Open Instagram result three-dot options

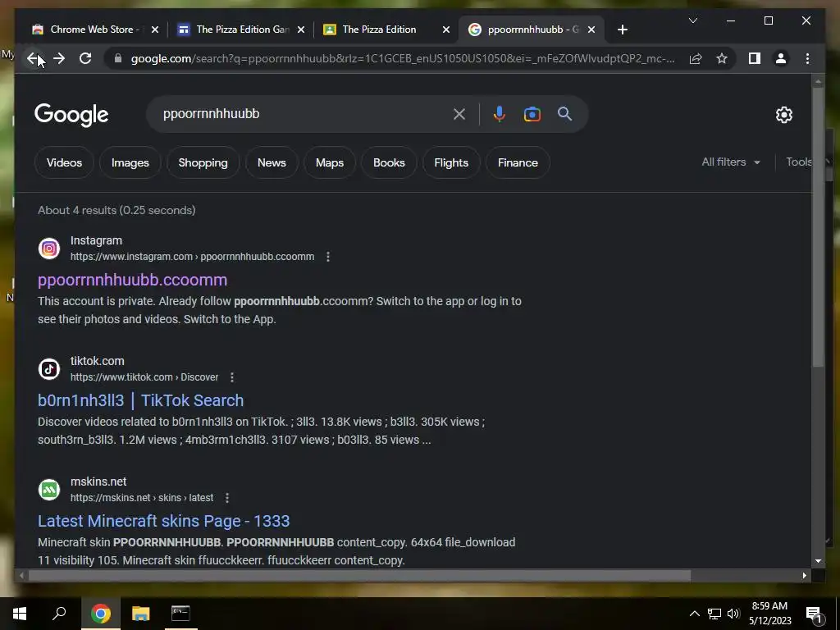[x=328, y=257]
